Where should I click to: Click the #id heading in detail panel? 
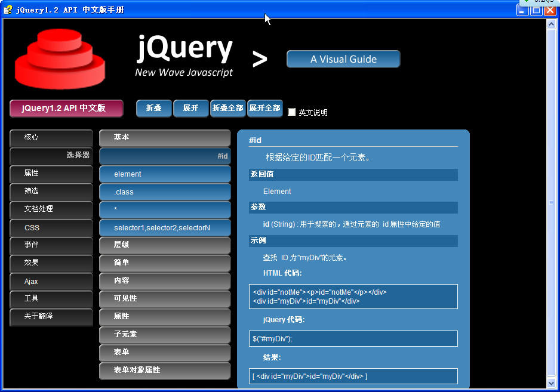(x=255, y=140)
